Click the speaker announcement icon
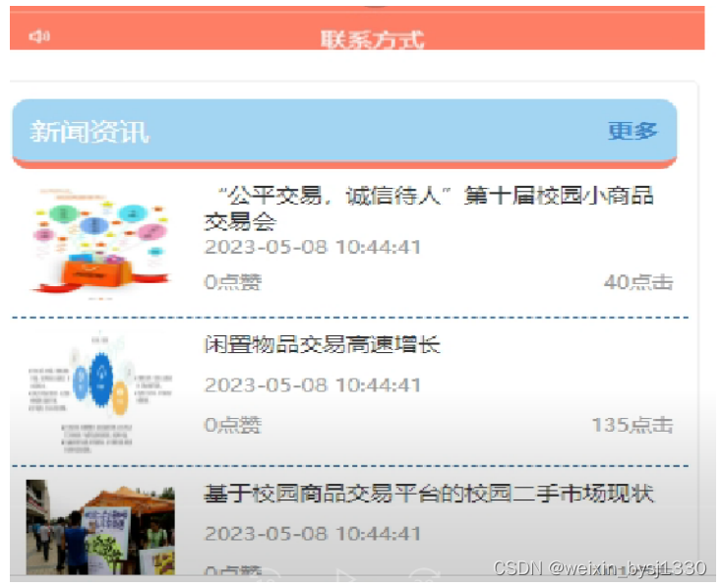722x588 pixels. point(39,36)
